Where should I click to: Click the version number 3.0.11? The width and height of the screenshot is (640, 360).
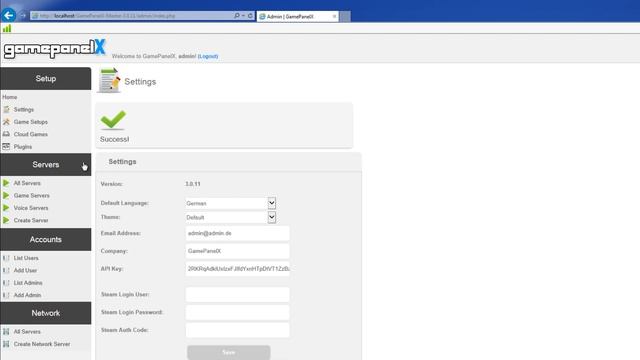[x=193, y=184]
